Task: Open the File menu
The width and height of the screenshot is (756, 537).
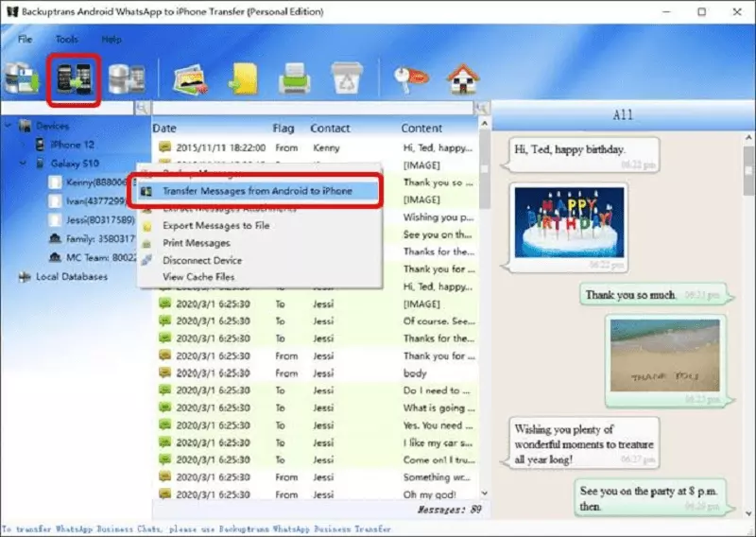Action: tap(26, 39)
